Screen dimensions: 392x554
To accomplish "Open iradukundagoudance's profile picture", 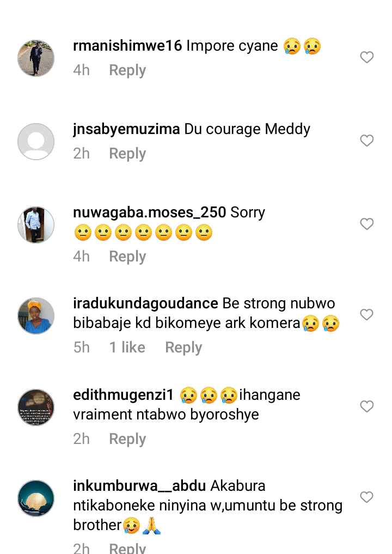I will point(36,316).
